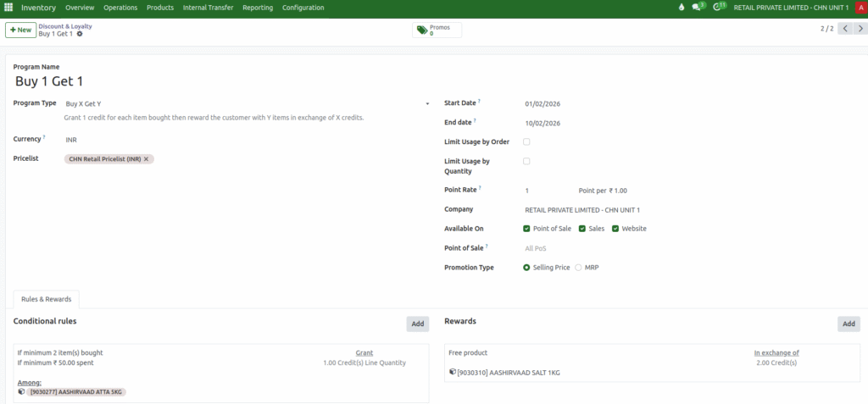Open the activities clock icon
The height and width of the screenshot is (404, 868).
point(718,8)
